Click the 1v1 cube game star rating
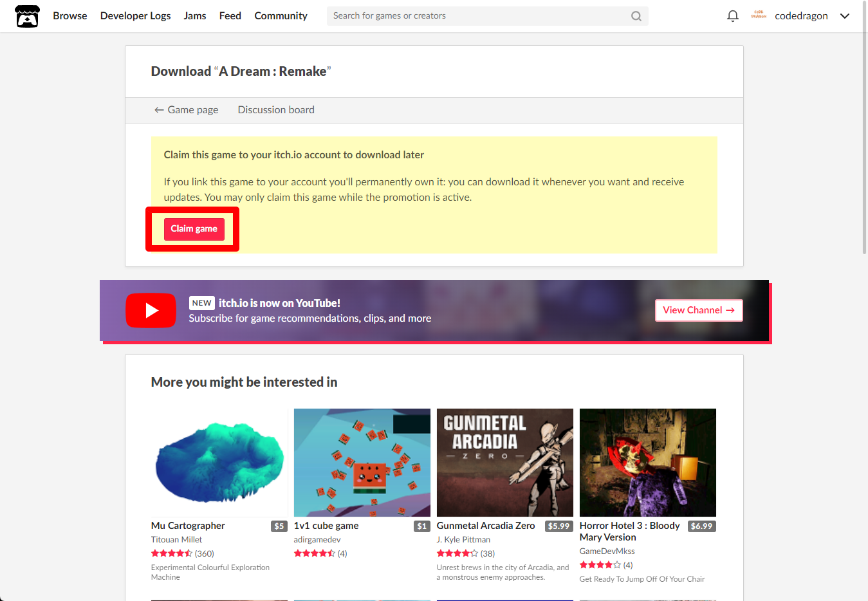 pos(320,553)
